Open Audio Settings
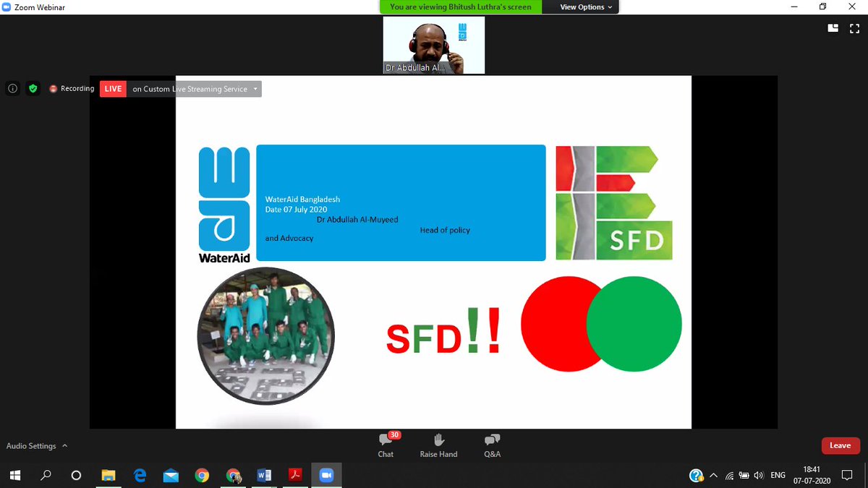 (x=31, y=446)
